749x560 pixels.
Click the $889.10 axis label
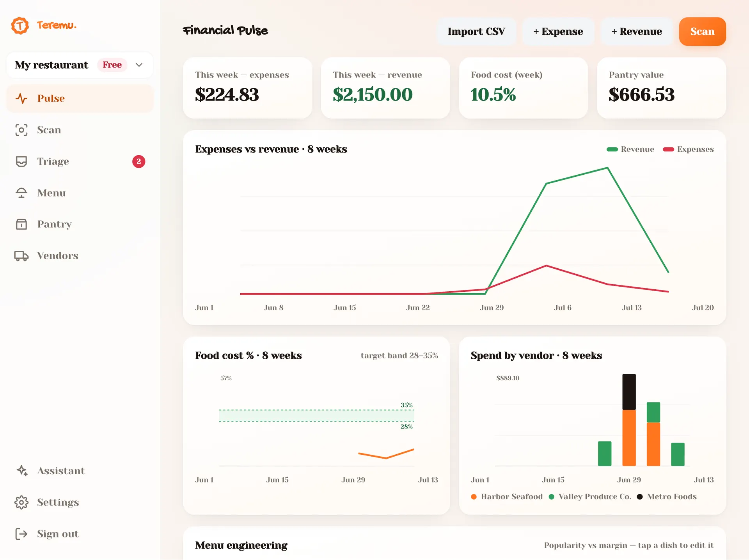coord(508,378)
